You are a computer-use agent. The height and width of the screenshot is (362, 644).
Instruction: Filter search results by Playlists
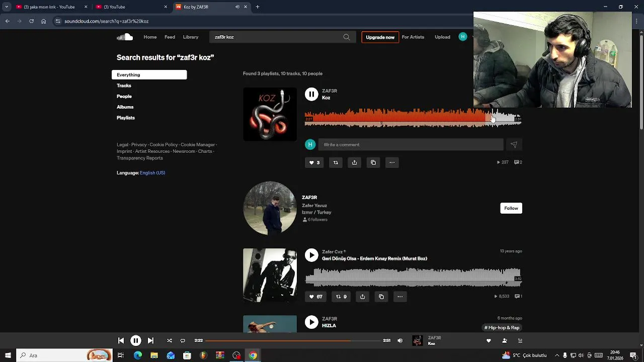click(x=126, y=118)
